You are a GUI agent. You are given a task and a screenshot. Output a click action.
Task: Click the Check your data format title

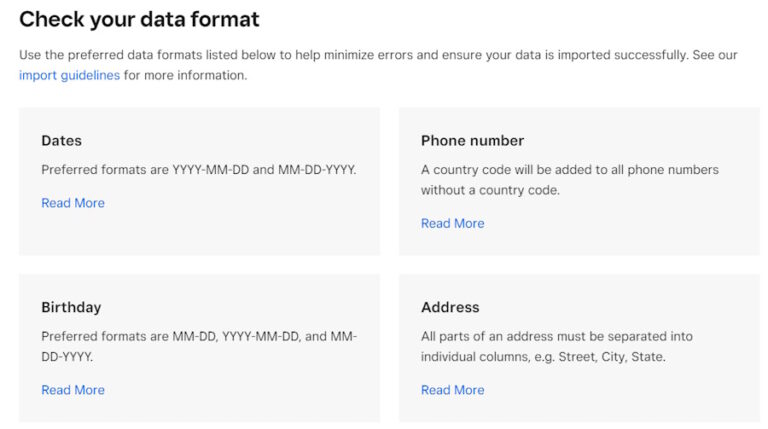139,18
